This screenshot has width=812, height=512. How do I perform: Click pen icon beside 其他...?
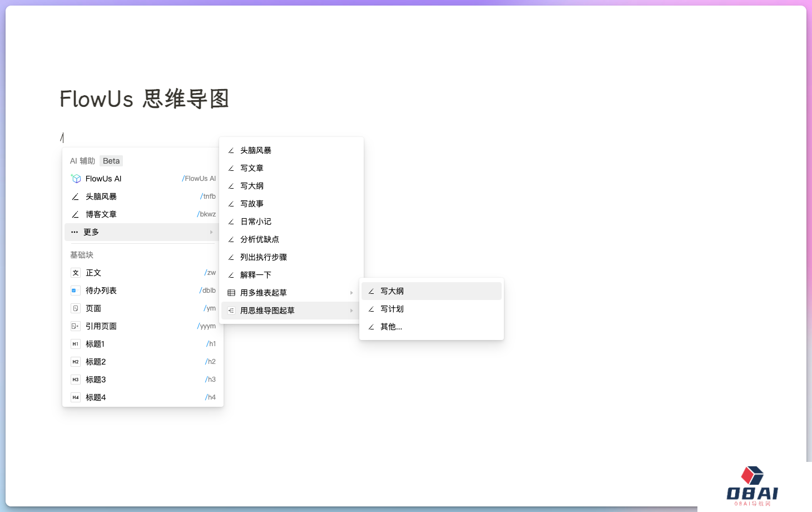click(x=371, y=327)
